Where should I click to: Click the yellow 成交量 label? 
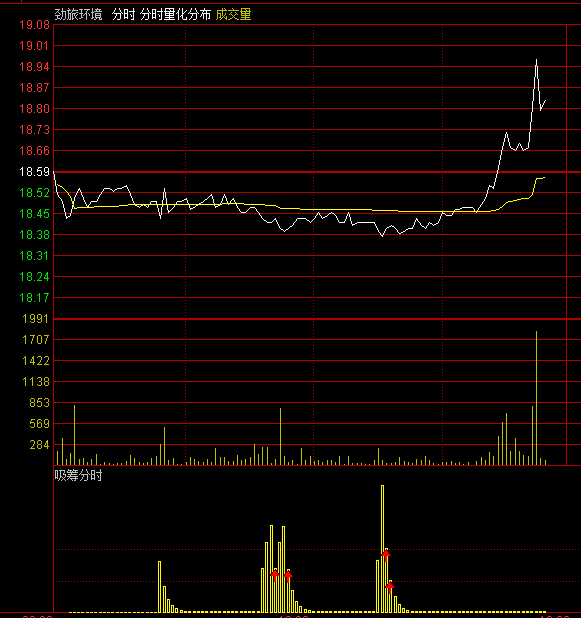click(233, 15)
